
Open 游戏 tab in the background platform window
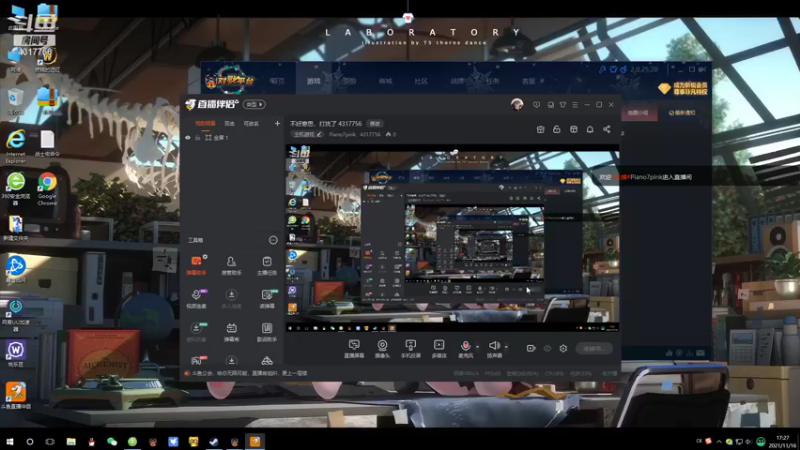[313, 81]
